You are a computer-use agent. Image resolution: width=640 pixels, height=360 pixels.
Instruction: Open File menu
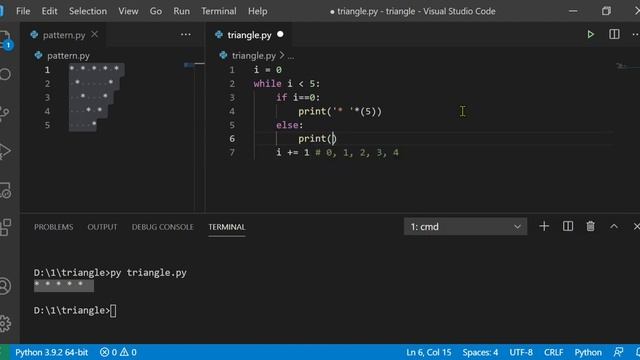click(x=23, y=11)
